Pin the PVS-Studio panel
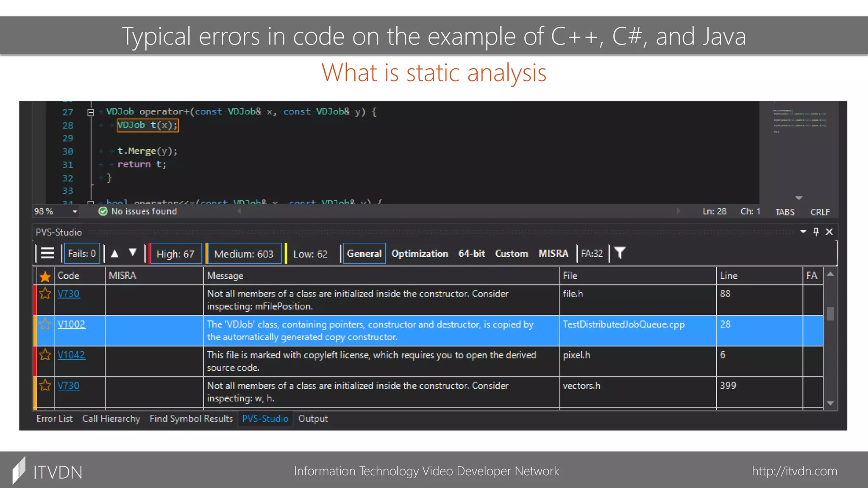The height and width of the screenshot is (488, 868). pos(816,232)
